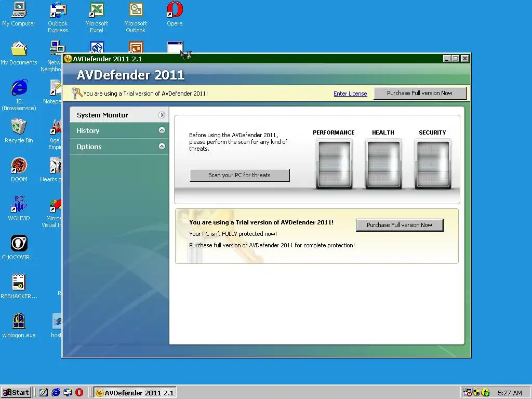Image resolution: width=532 pixels, height=399 pixels.
Task: Click the 5:27 AM taskbar clock
Action: pos(510,393)
